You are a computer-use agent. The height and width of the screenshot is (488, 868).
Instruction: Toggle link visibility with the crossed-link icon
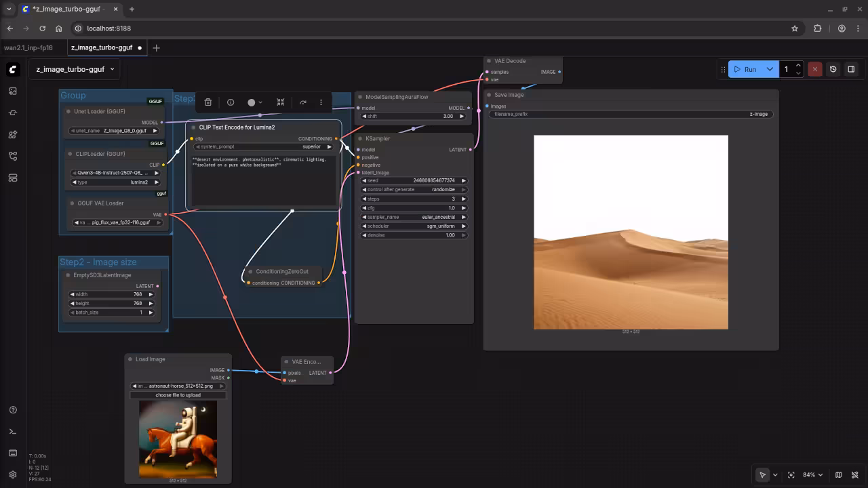(855, 474)
